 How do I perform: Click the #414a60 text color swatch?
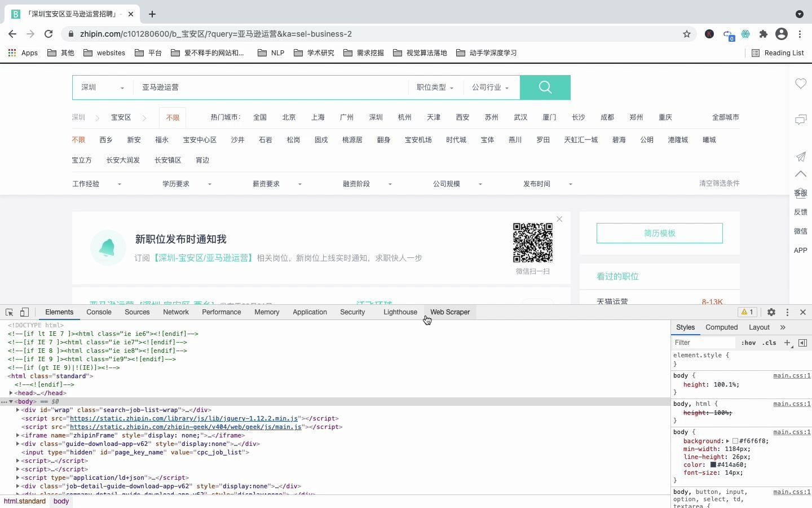coord(713,465)
